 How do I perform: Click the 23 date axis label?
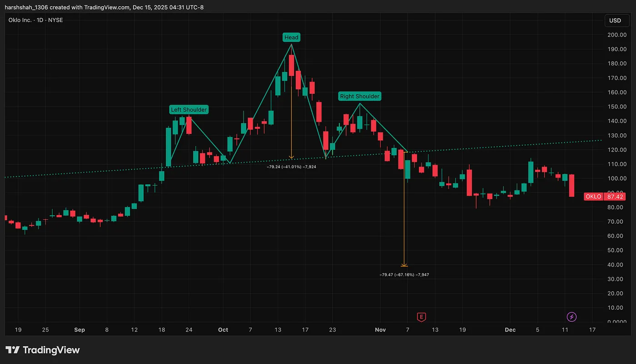[x=333, y=330]
